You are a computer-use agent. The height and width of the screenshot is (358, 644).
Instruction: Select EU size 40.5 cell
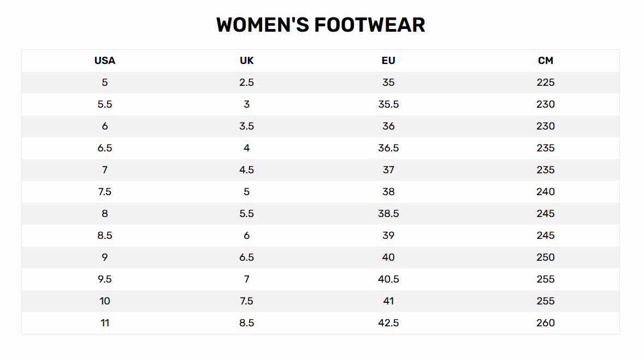[388, 279]
